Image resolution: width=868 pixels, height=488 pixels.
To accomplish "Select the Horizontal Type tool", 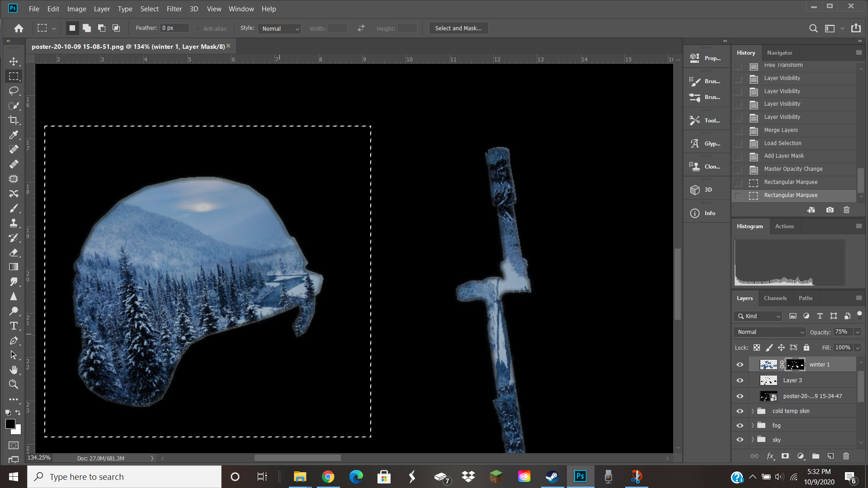I will [x=14, y=326].
